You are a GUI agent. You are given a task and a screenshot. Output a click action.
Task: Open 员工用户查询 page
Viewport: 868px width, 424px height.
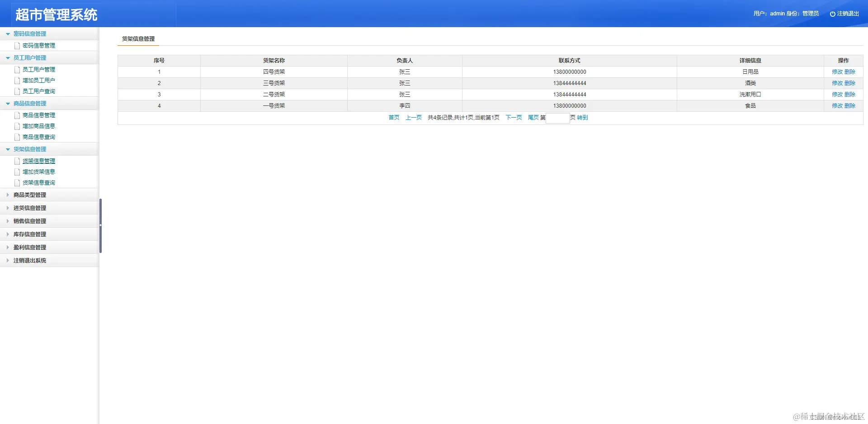pos(39,91)
